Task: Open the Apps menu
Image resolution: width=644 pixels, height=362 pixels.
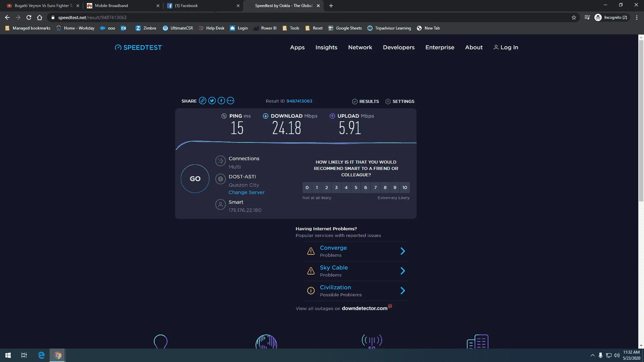Action: (297, 47)
